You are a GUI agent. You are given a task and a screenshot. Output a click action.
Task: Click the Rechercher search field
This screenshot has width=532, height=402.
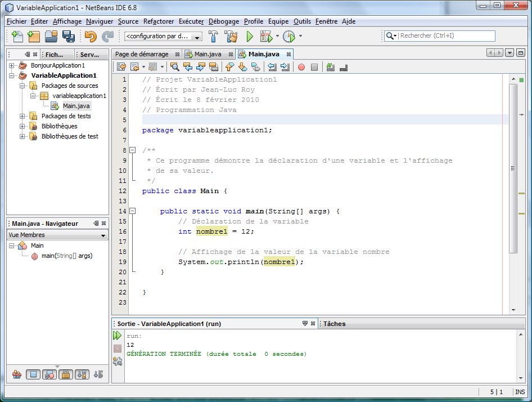click(447, 35)
